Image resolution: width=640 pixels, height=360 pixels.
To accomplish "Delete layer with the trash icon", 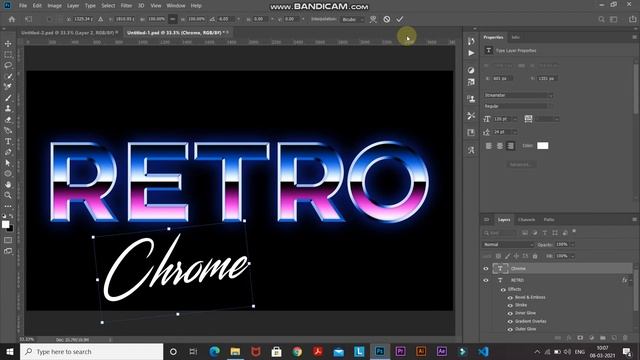I will click(x=625, y=338).
